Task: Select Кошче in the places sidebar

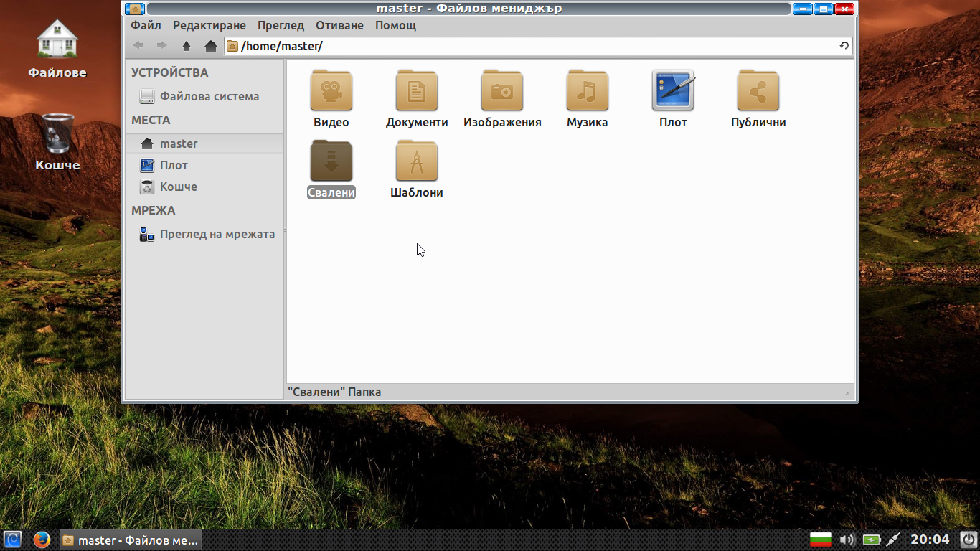Action: [x=204, y=187]
